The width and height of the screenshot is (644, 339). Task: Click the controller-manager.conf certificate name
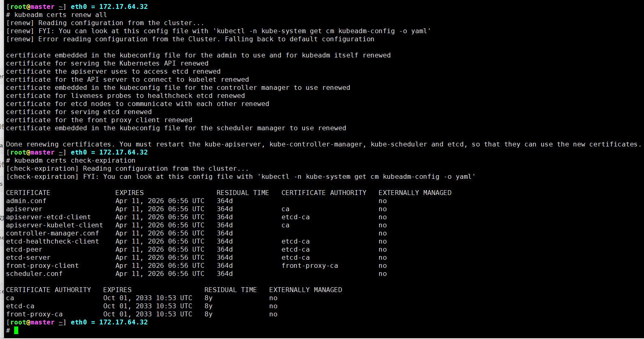click(x=53, y=233)
